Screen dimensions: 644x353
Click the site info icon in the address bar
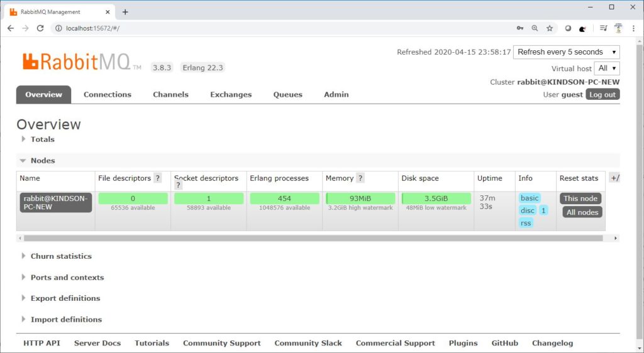coord(58,28)
